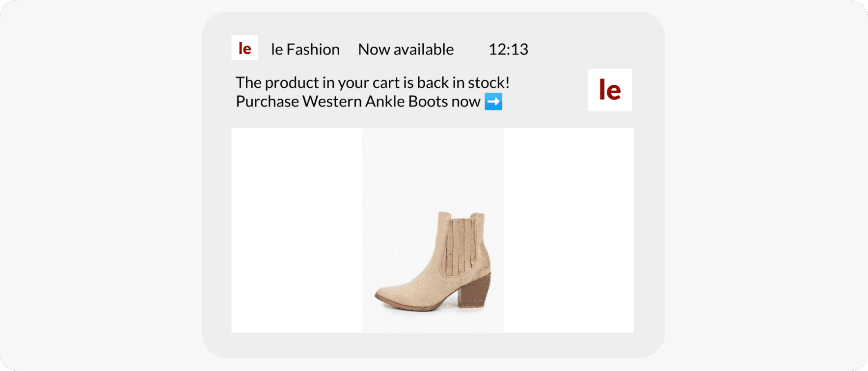Tap the brand logo square on the right
Image resolution: width=868 pixels, height=371 pixels.
(x=609, y=90)
